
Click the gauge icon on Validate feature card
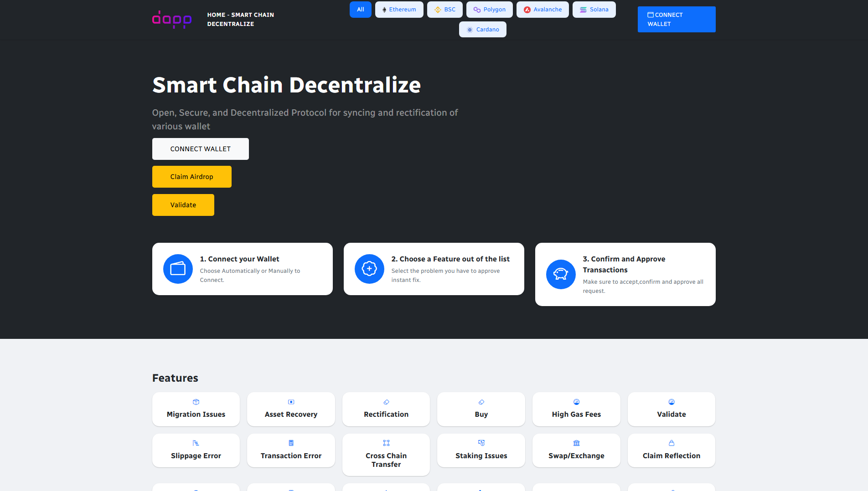(x=672, y=402)
